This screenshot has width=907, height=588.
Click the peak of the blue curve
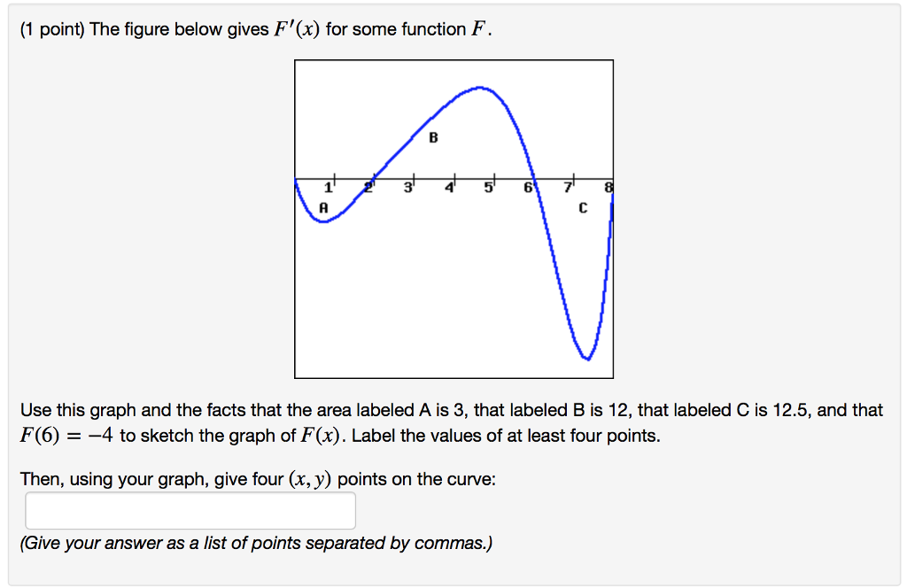(x=478, y=86)
